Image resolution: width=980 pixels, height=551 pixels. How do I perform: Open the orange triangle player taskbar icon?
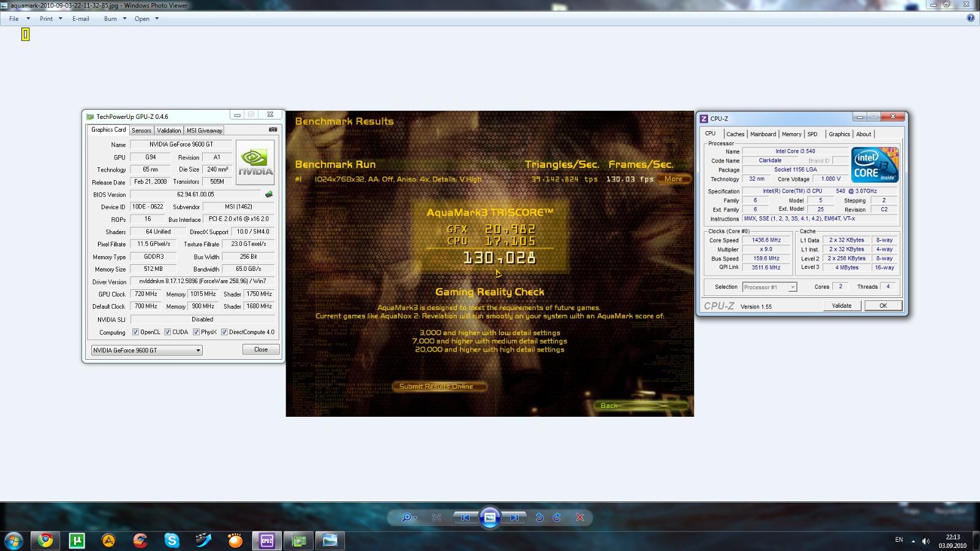coord(108,541)
